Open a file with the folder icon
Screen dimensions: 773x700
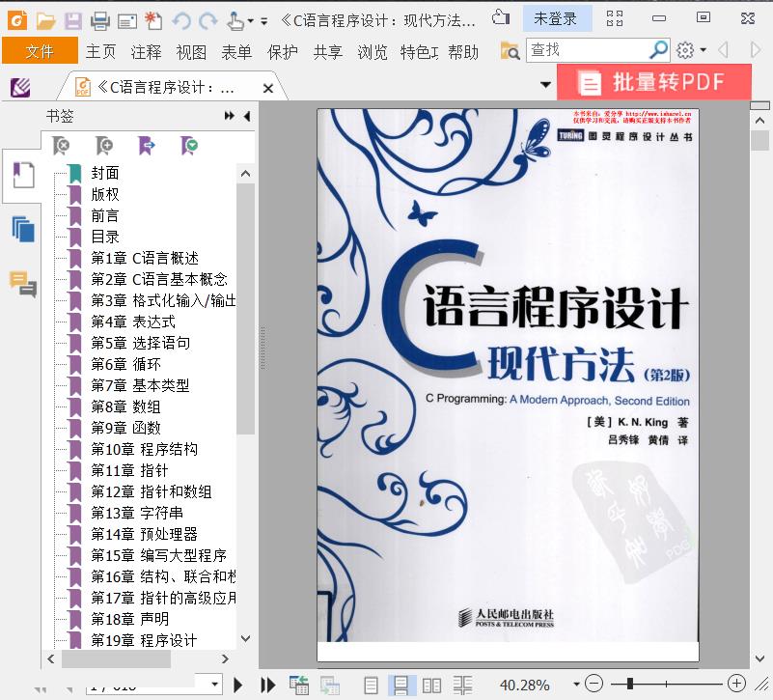point(46,21)
